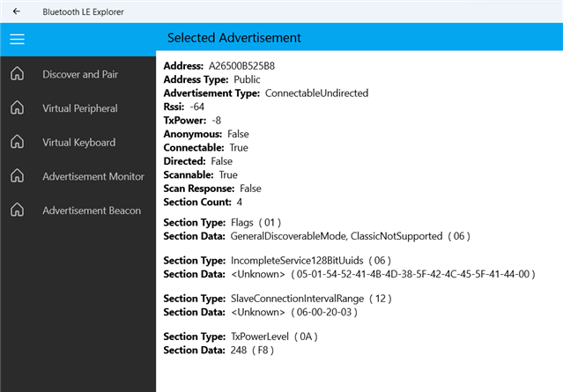This screenshot has width=563, height=392.
Task: Navigate to Advertisement Beacon
Action: tap(92, 211)
